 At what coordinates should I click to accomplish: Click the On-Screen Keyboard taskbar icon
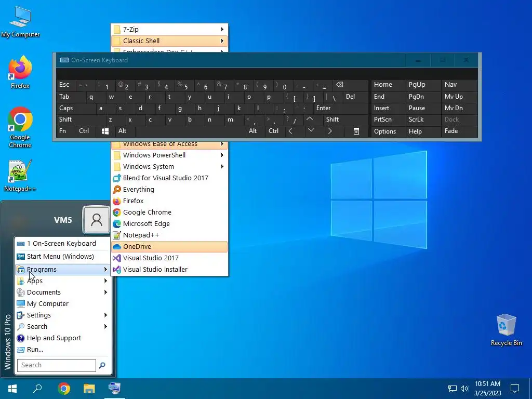coord(114,389)
